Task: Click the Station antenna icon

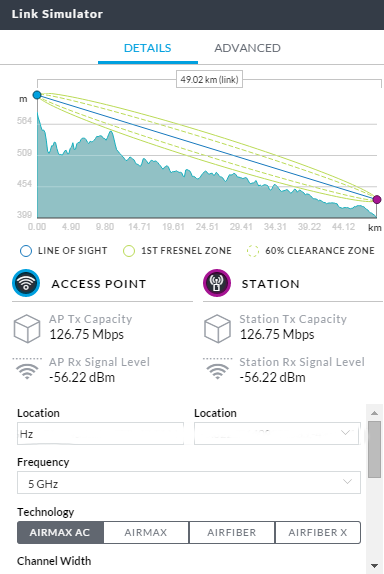Action: [x=217, y=283]
